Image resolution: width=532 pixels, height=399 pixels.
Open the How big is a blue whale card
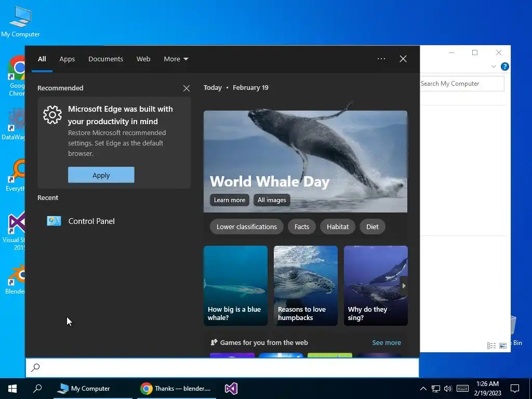click(x=235, y=286)
